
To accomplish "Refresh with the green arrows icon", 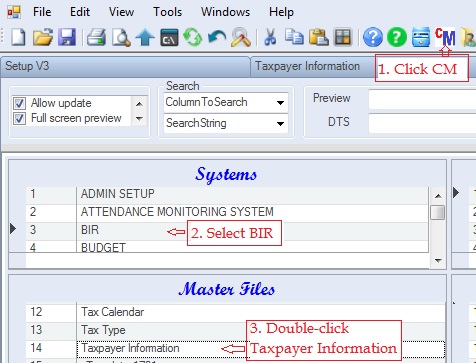I will [x=193, y=37].
